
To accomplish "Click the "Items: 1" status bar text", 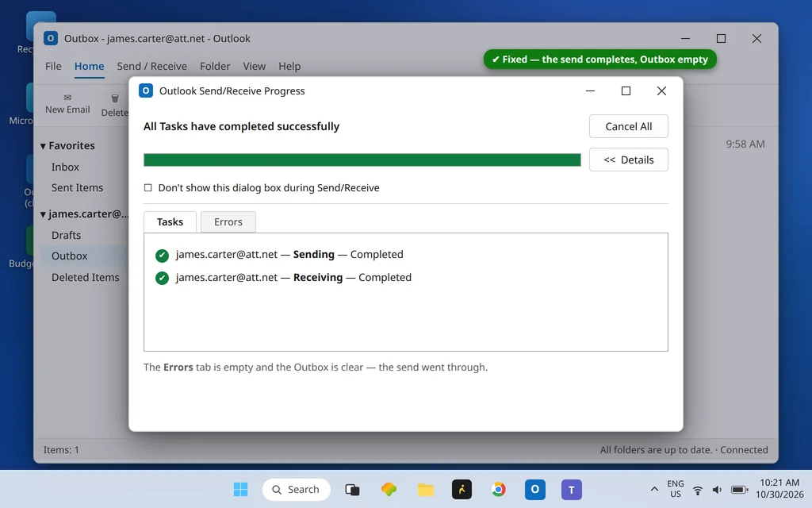I will tap(61, 450).
